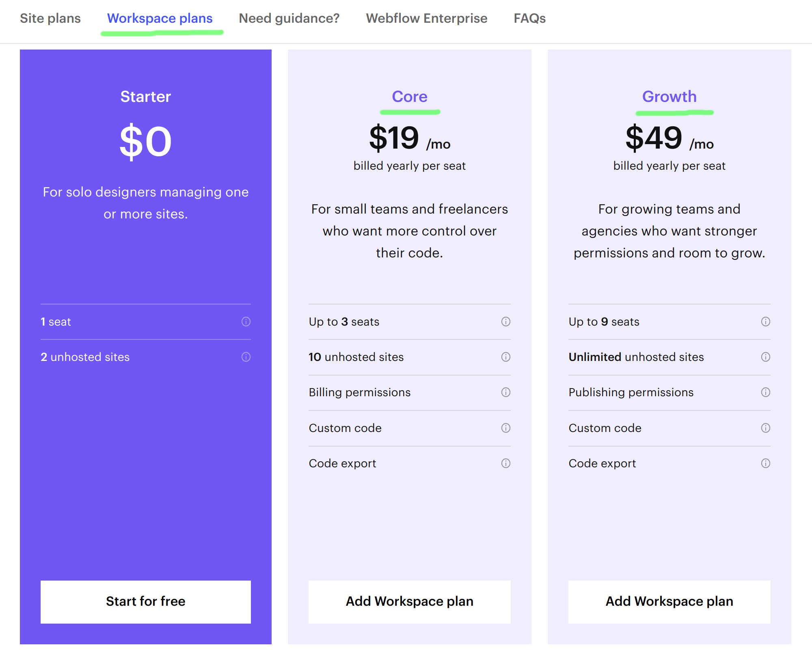Image resolution: width=812 pixels, height=650 pixels.
Task: Click 'For small teams and freelancers' description
Action: [x=410, y=209]
